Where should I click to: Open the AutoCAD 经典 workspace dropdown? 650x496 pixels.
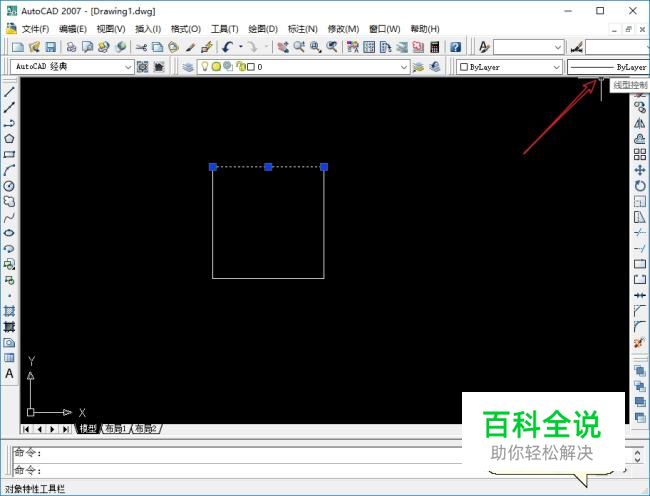(72, 67)
